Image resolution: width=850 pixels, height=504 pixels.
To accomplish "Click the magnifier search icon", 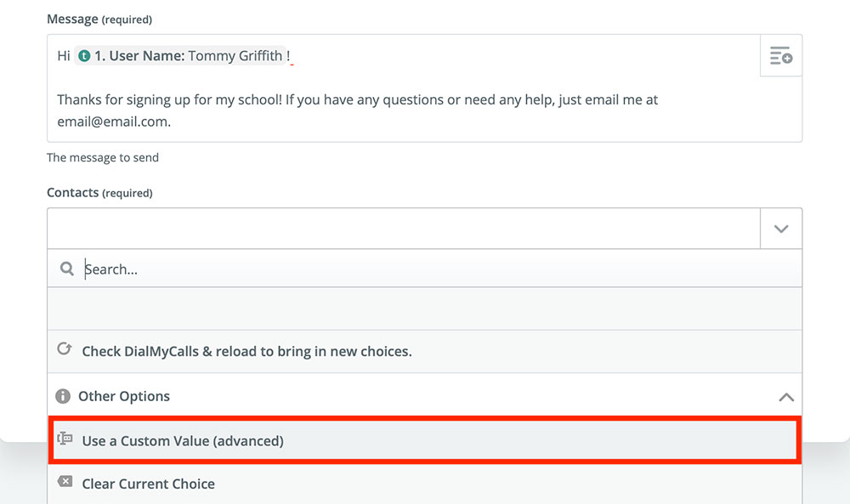I will pos(67,269).
